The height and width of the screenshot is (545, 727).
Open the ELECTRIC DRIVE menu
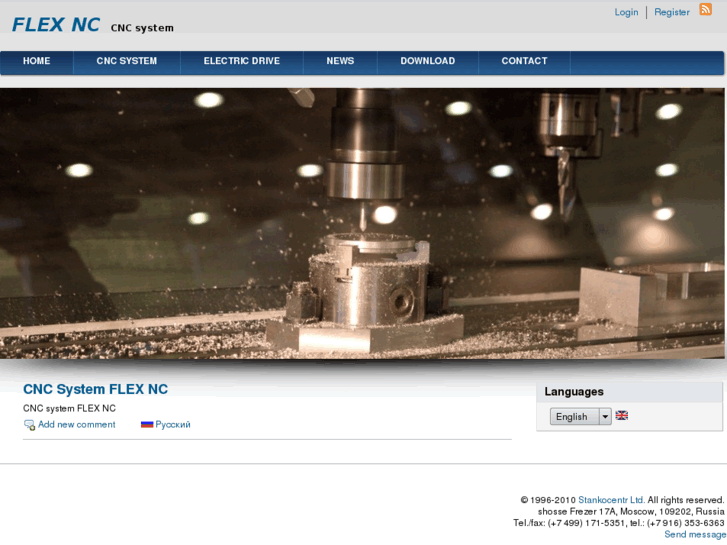point(242,61)
